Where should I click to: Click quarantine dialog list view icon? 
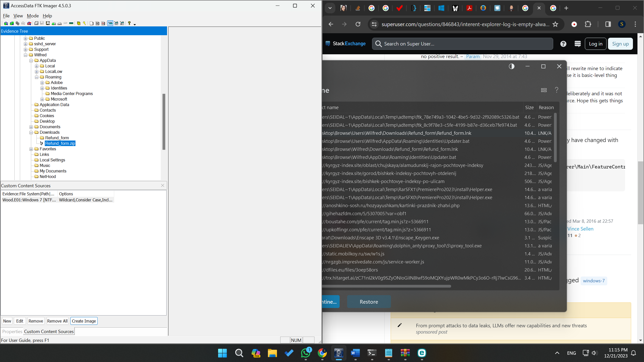544,90
